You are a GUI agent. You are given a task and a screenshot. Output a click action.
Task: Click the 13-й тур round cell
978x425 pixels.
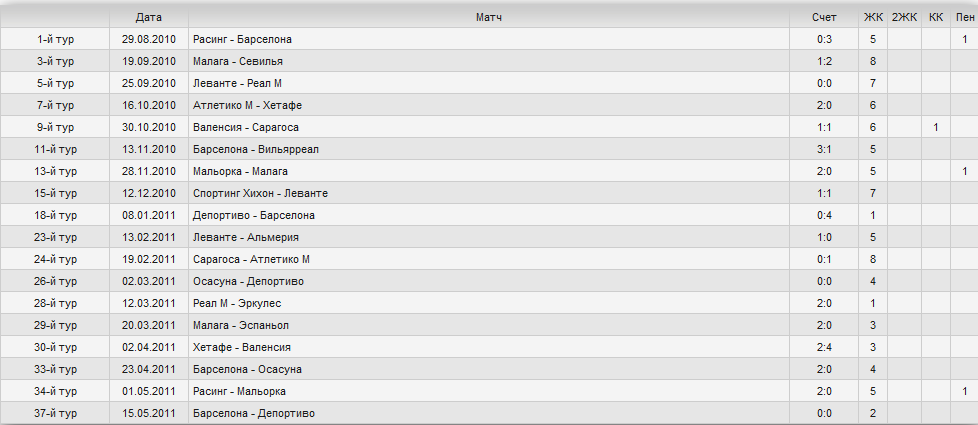[x=56, y=171]
